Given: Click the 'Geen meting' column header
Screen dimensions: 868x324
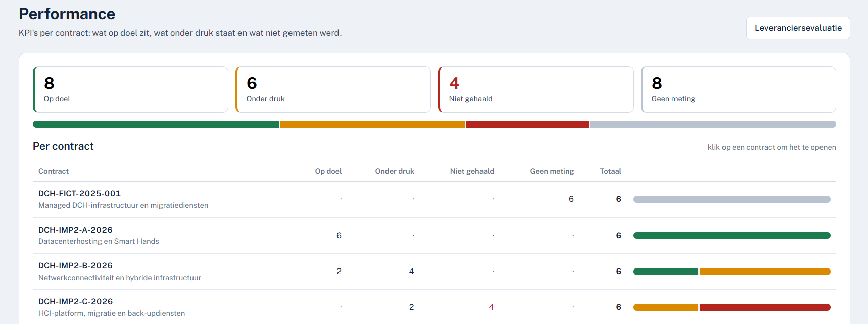Looking at the screenshot, I should (x=552, y=171).
